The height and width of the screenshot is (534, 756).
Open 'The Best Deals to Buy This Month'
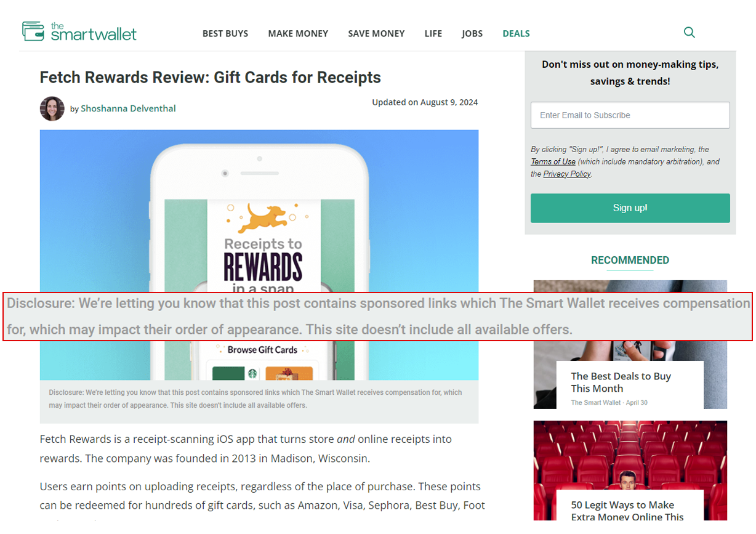point(621,382)
